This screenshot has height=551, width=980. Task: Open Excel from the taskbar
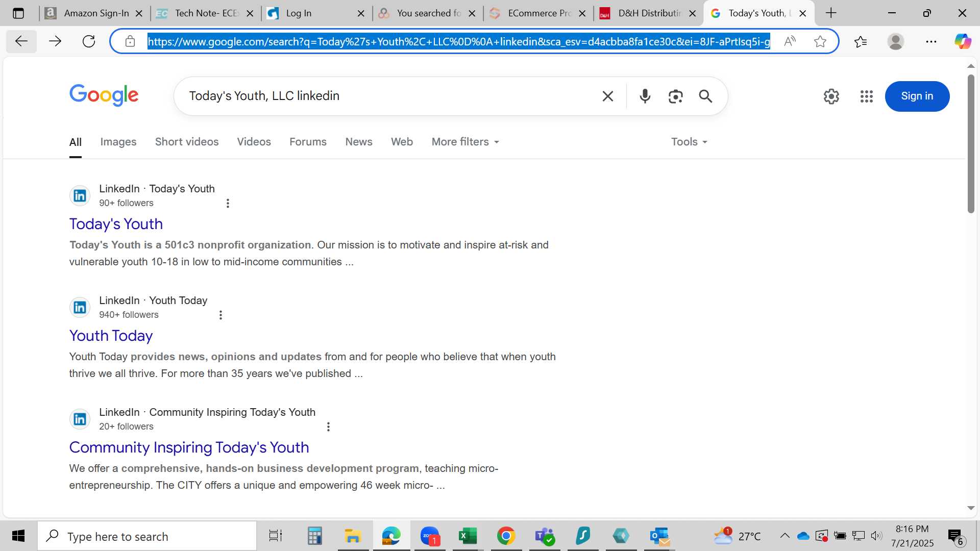(468, 536)
